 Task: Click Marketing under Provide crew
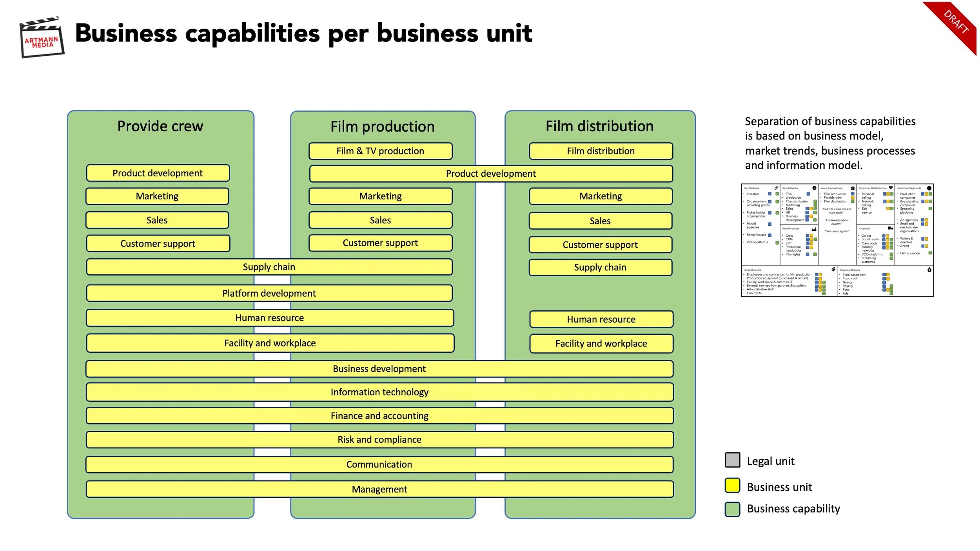click(157, 196)
